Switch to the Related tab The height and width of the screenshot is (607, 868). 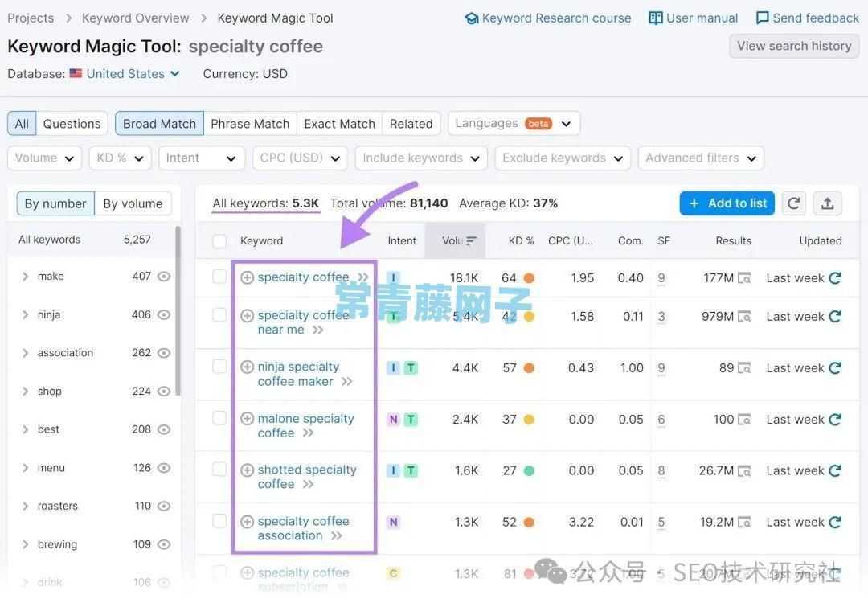[411, 124]
